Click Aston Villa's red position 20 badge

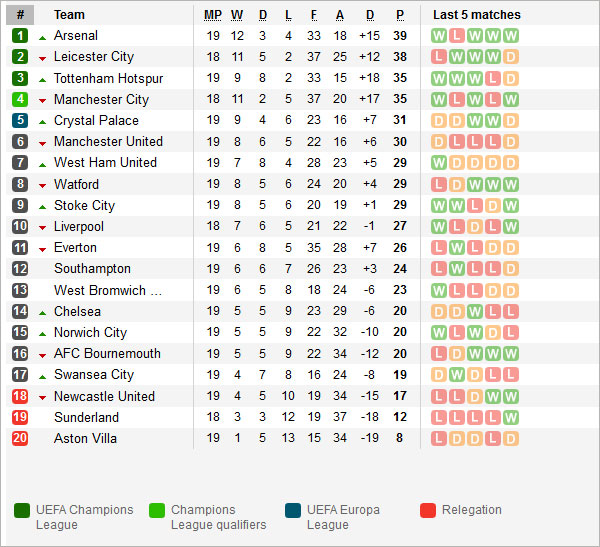20,439
